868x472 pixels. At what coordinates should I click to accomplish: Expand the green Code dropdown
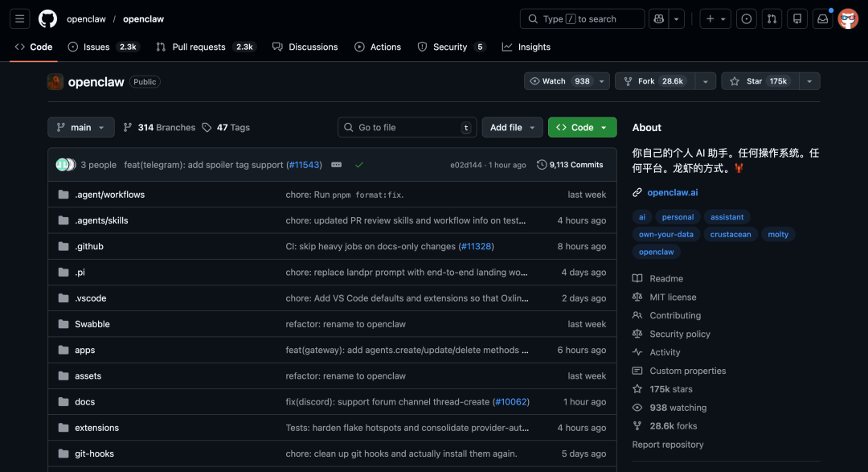[x=582, y=127]
